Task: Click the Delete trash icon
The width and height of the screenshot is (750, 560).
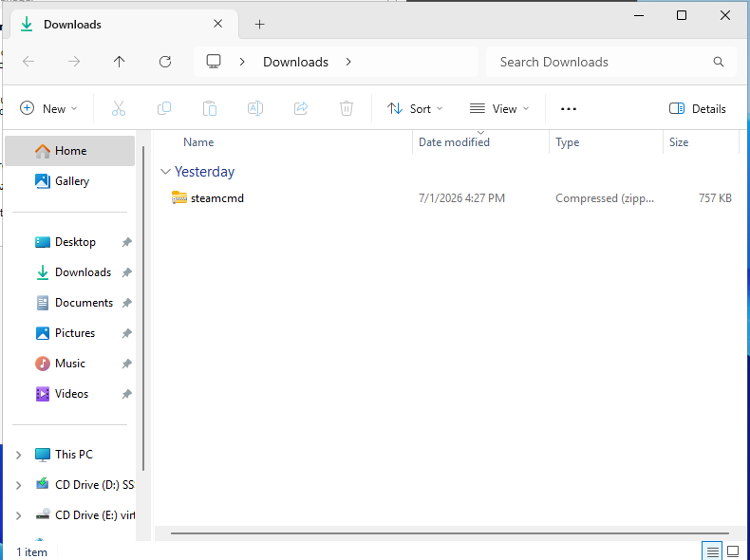Action: pyautogui.click(x=347, y=108)
